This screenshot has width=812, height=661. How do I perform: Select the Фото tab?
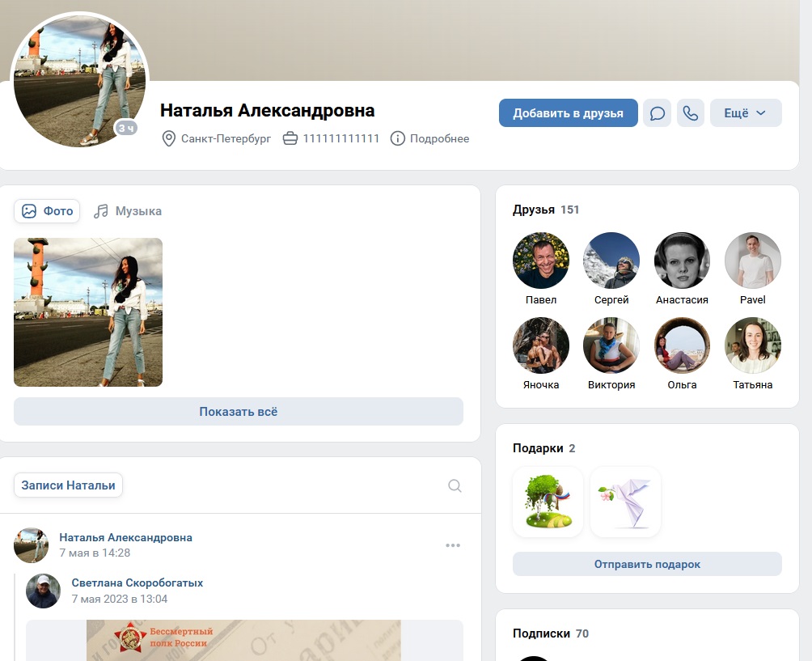click(x=47, y=211)
